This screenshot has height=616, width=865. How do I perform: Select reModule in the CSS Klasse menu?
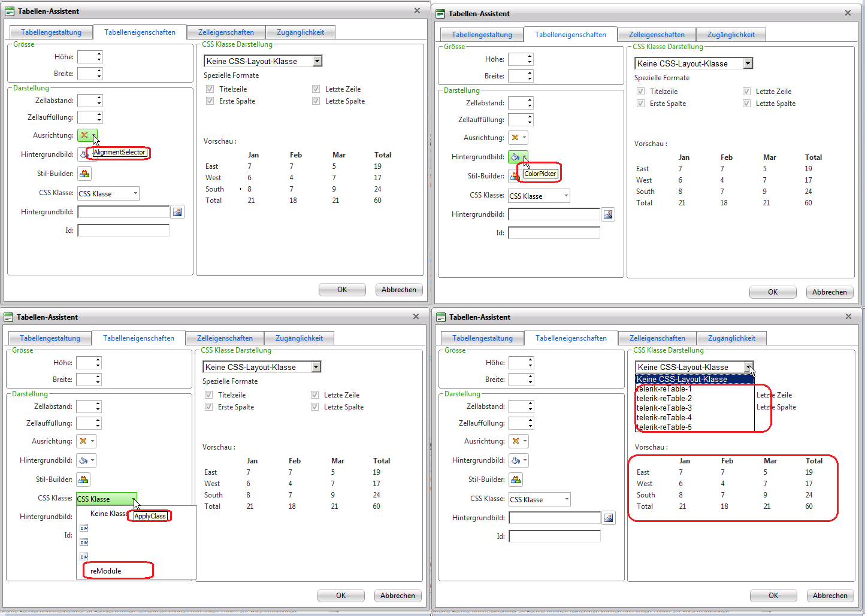click(106, 571)
